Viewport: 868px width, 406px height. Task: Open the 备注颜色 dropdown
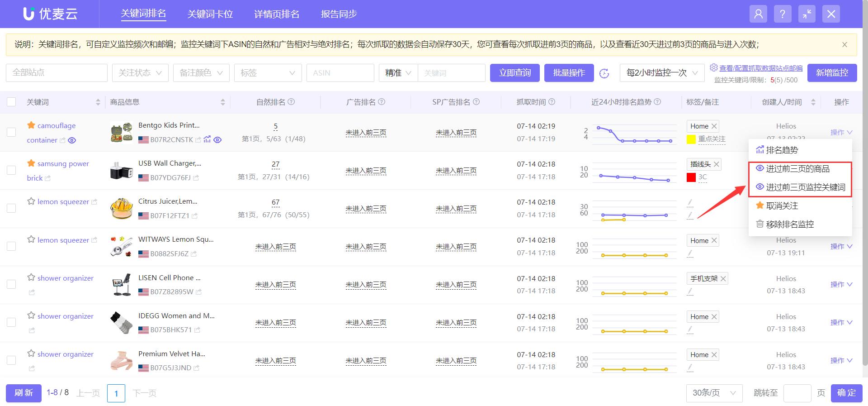(201, 73)
